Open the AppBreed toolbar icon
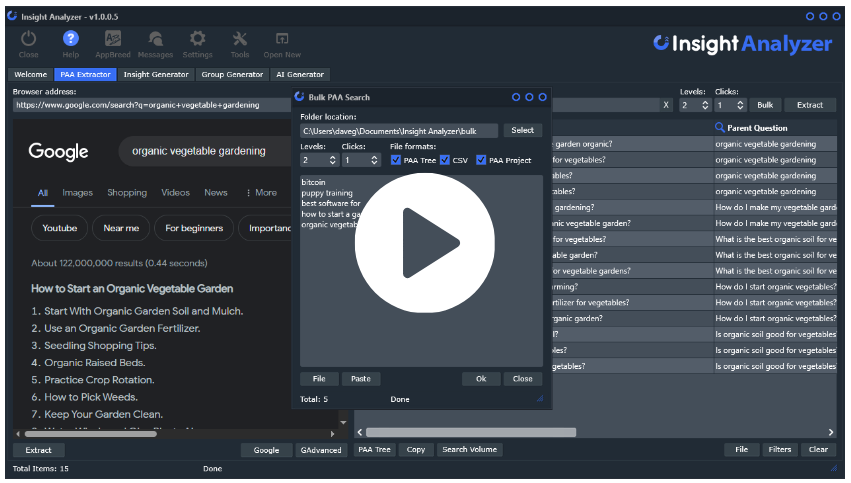This screenshot has width=851, height=483. tap(113, 39)
